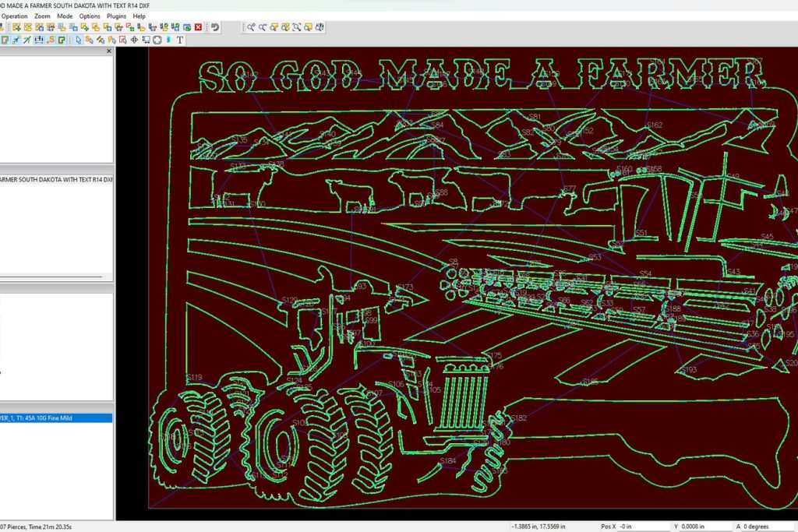Click the Undo arrow icon
798x532 pixels.
click(215, 27)
